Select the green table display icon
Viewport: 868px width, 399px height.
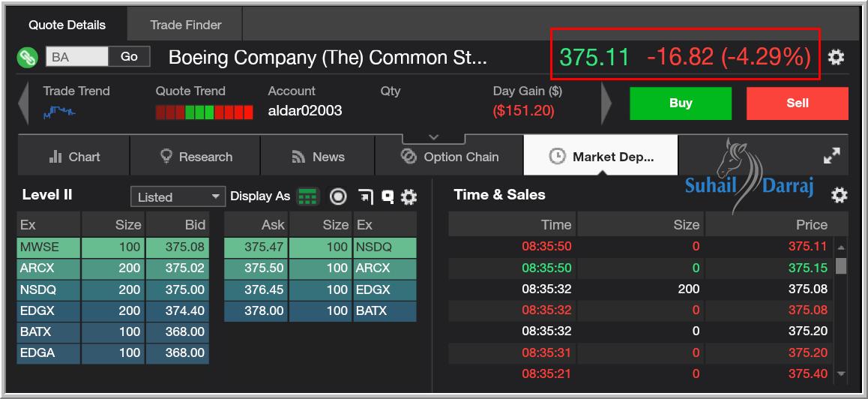[308, 196]
